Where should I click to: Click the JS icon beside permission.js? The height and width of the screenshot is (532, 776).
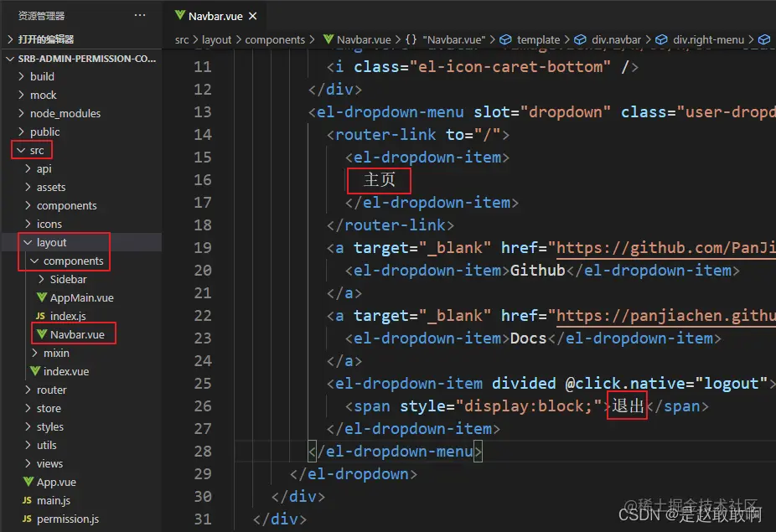tap(27, 519)
